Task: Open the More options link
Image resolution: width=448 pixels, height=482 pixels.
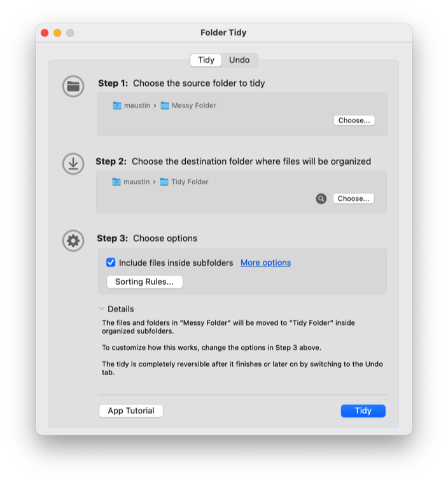Action: coord(265,263)
